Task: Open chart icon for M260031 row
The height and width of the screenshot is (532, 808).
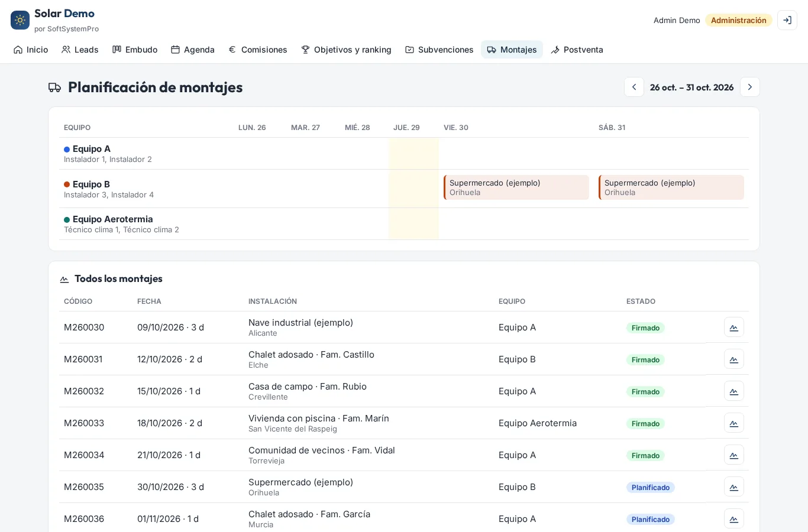Action: [x=734, y=359]
